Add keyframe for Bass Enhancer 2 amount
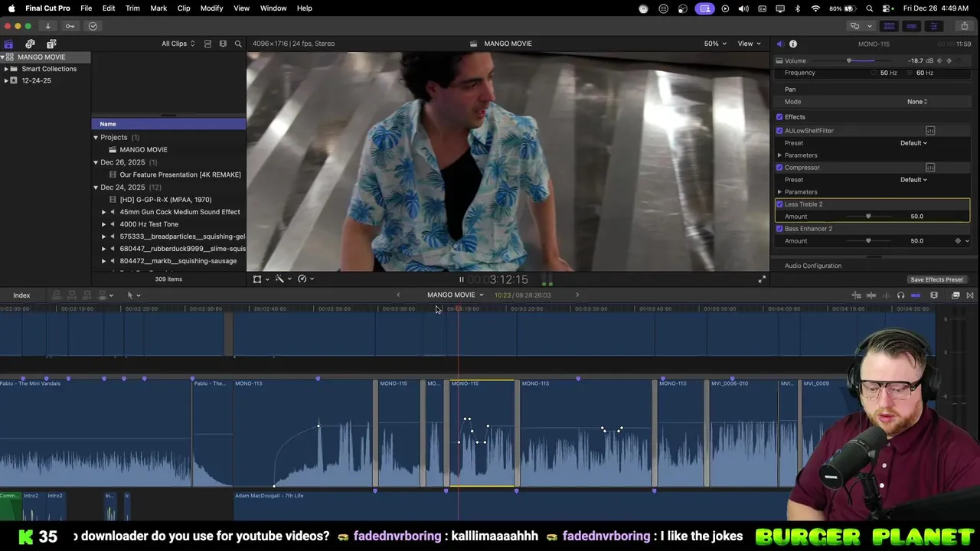The width and height of the screenshot is (980, 551). [958, 241]
